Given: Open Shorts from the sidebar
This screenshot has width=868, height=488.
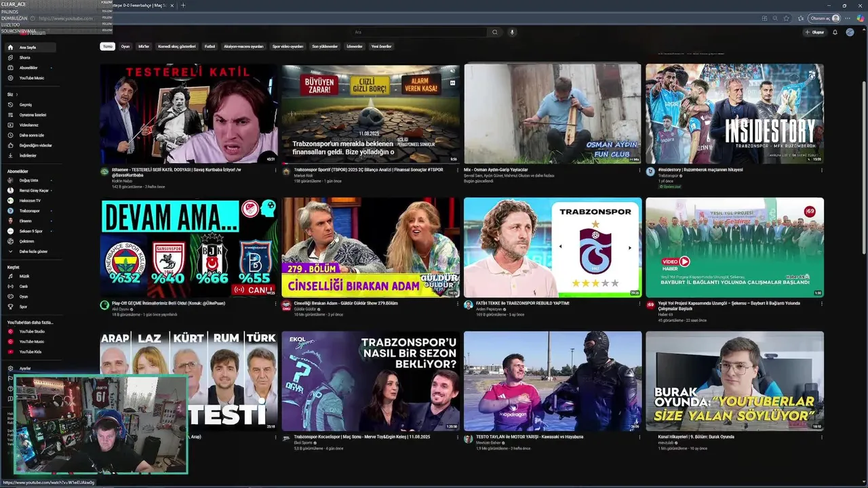Looking at the screenshot, I should 29,58.
